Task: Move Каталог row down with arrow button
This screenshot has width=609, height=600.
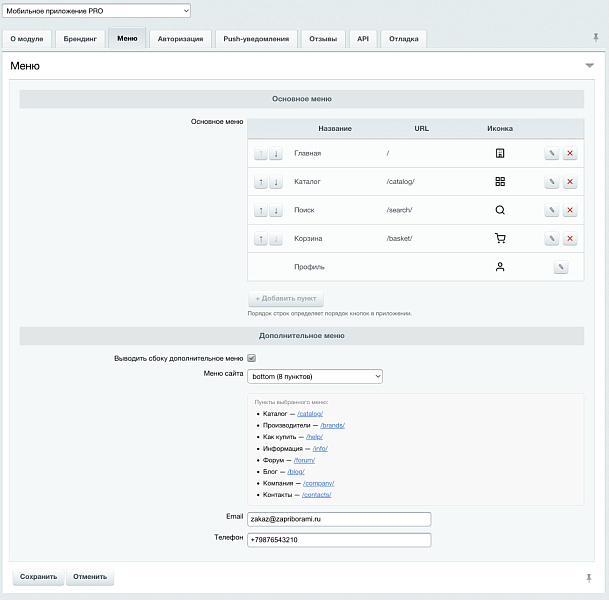Action: coord(276,182)
